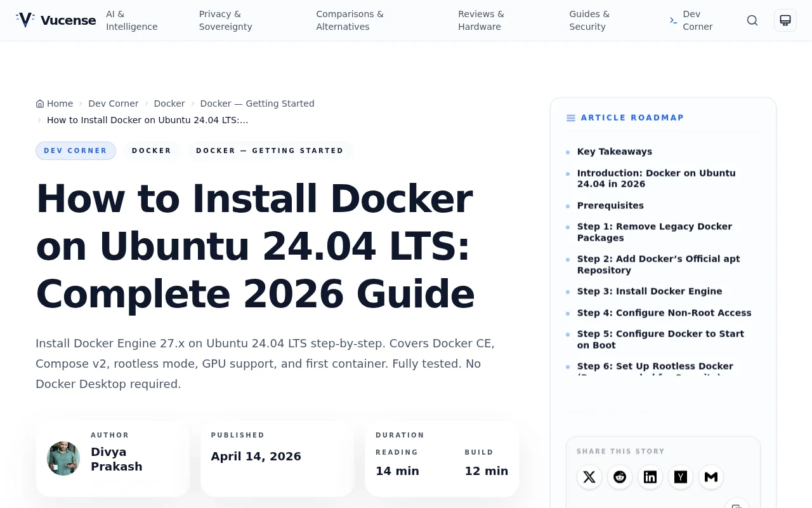Jump to Prerequisites section
Screen dimensions: 812x508
[x=610, y=206]
